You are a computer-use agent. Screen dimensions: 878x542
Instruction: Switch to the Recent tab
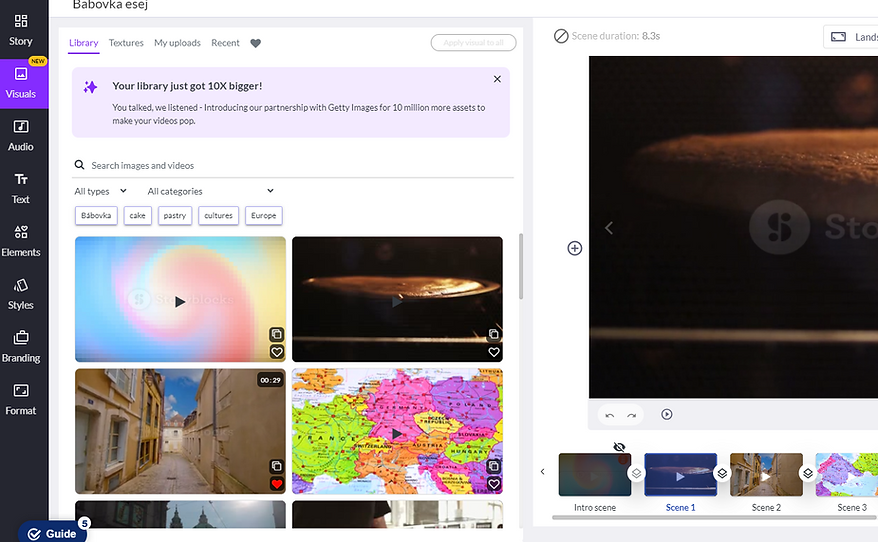(225, 43)
